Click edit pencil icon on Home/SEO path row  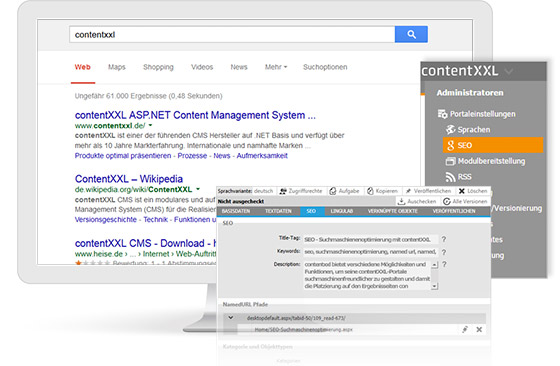point(465,329)
